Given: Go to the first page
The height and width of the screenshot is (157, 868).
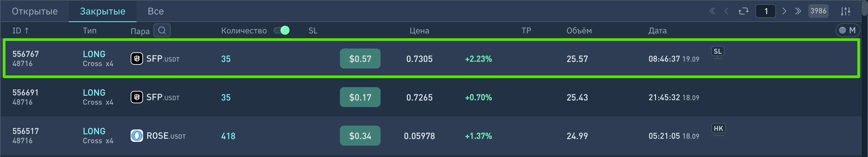Looking at the screenshot, I should [x=712, y=11].
